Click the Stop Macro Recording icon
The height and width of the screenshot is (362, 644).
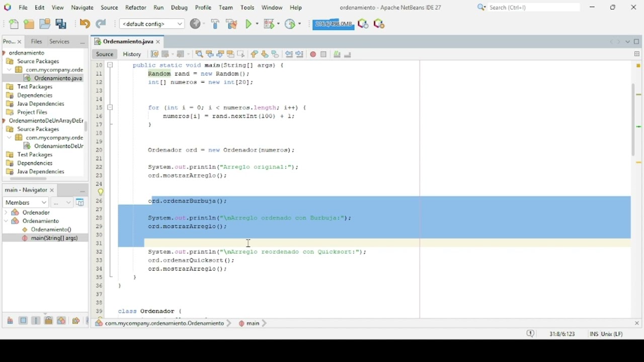[x=324, y=54]
